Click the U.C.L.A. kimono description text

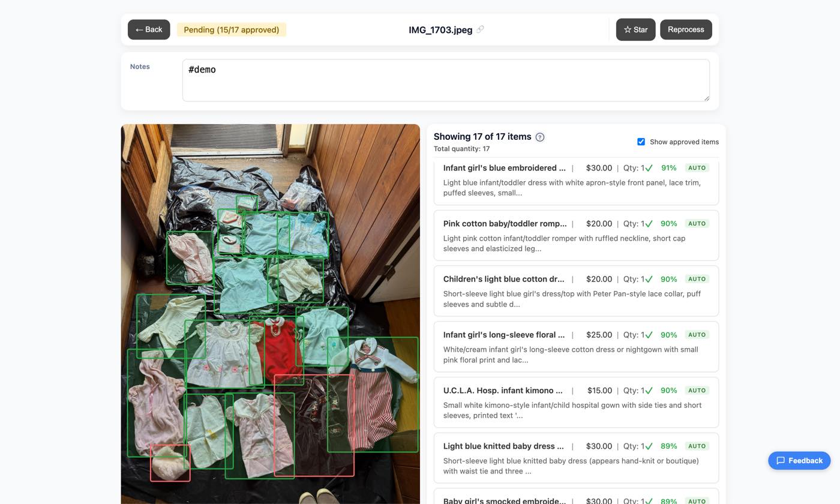tap(572, 410)
